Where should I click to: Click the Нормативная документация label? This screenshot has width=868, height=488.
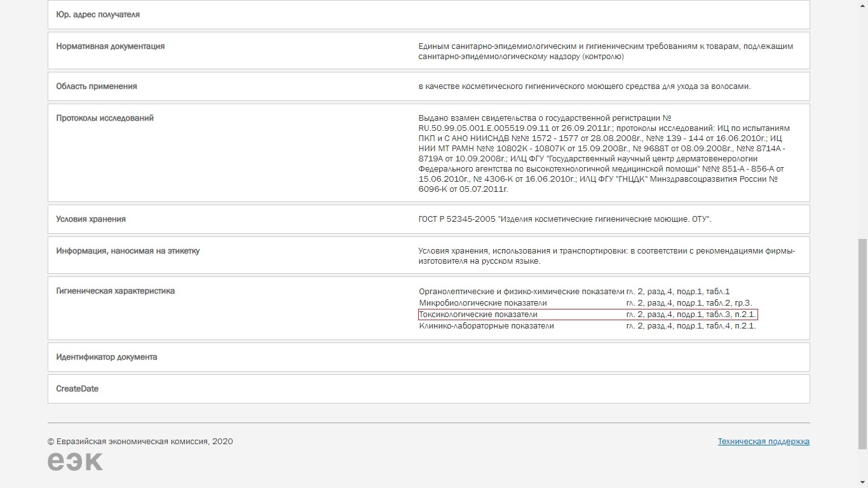(110, 46)
